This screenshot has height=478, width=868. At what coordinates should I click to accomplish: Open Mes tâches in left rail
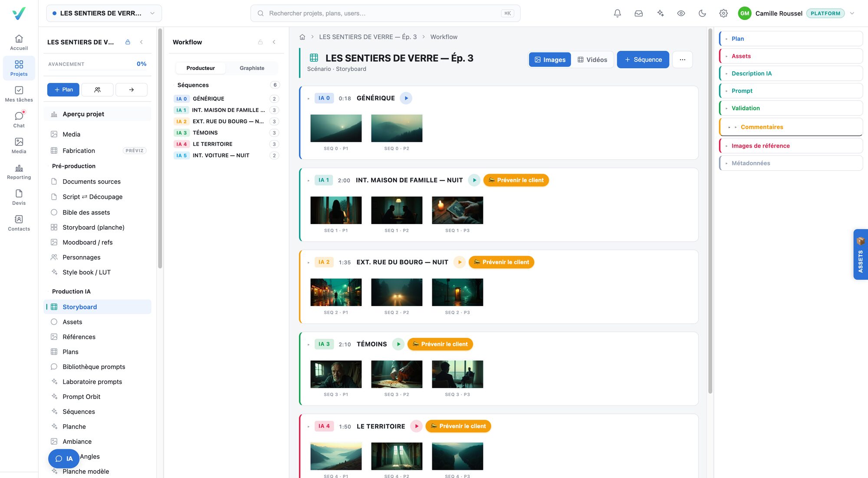pyautogui.click(x=19, y=94)
